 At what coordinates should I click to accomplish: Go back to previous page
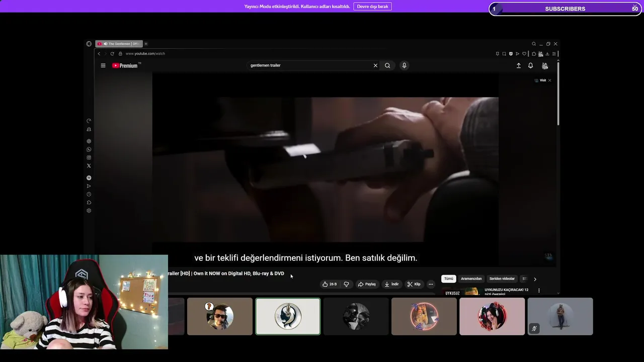coord(99,54)
